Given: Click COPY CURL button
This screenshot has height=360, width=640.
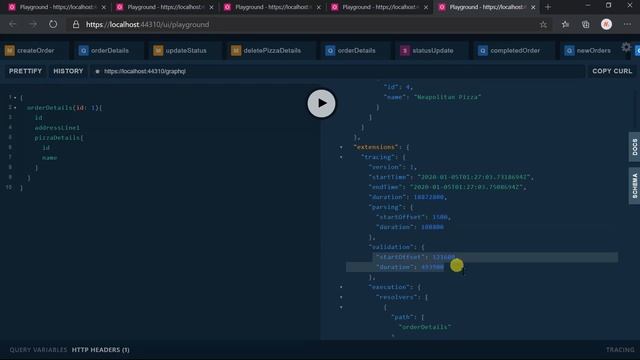Looking at the screenshot, I should [x=612, y=71].
